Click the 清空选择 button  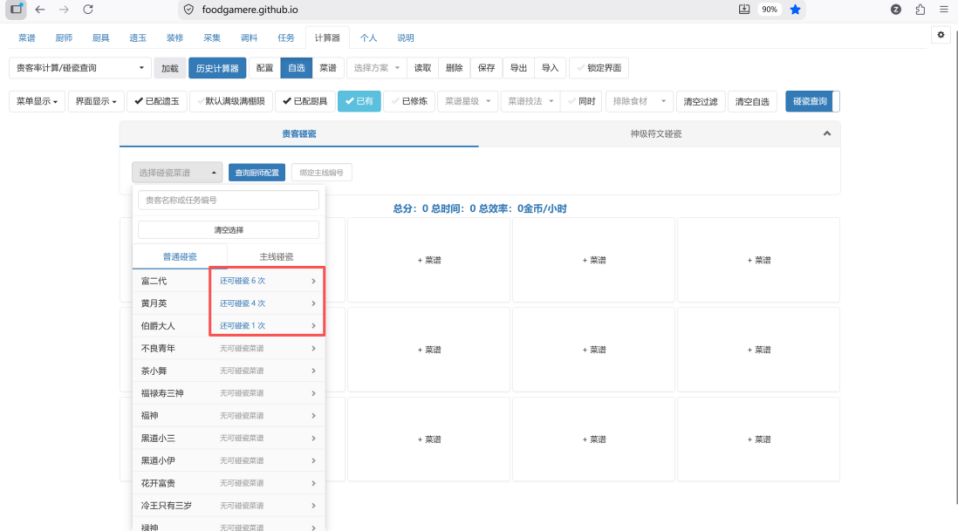click(229, 230)
